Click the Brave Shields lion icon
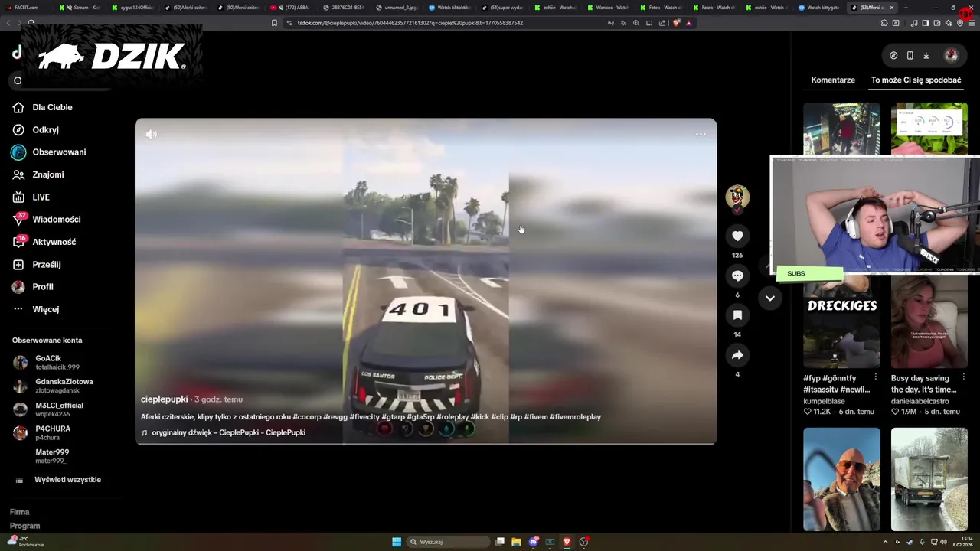Viewport: 980px width, 551px height. pos(675,23)
